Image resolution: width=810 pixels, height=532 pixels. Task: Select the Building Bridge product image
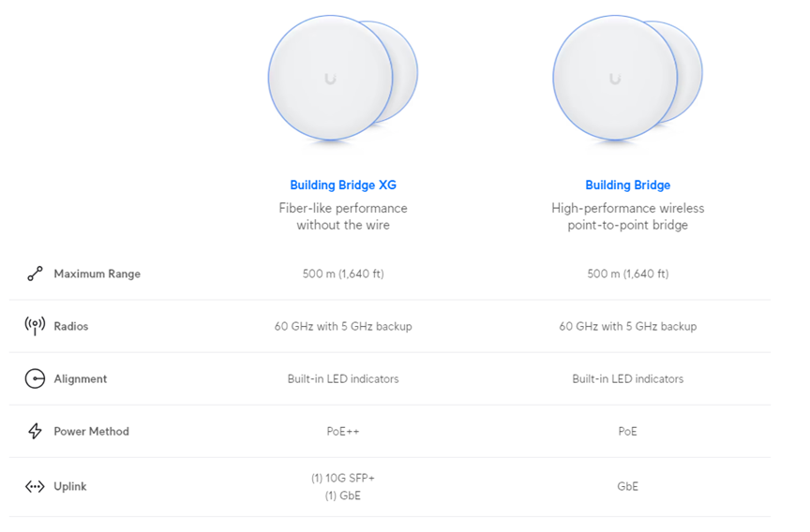627,79
